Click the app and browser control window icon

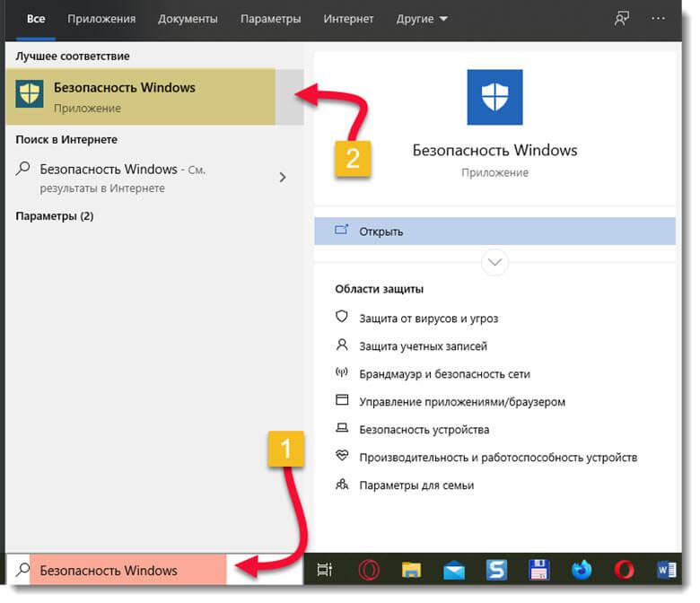coord(342,399)
